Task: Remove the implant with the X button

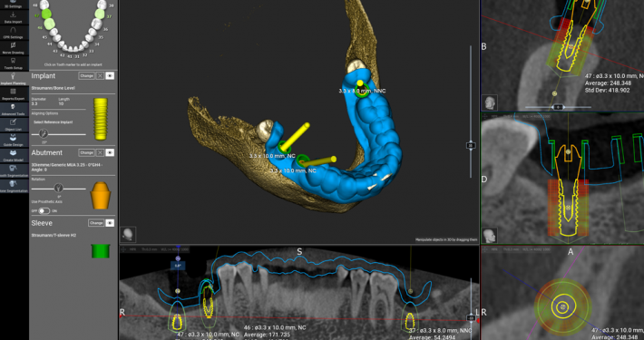Action: point(100,76)
